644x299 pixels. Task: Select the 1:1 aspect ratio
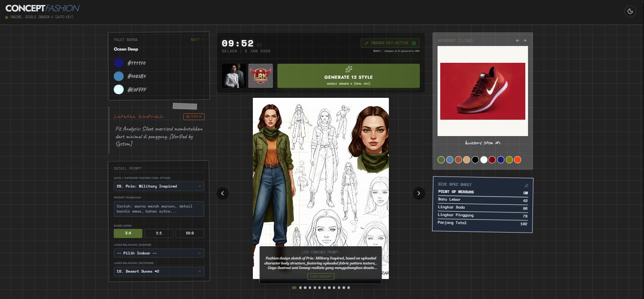tap(159, 233)
